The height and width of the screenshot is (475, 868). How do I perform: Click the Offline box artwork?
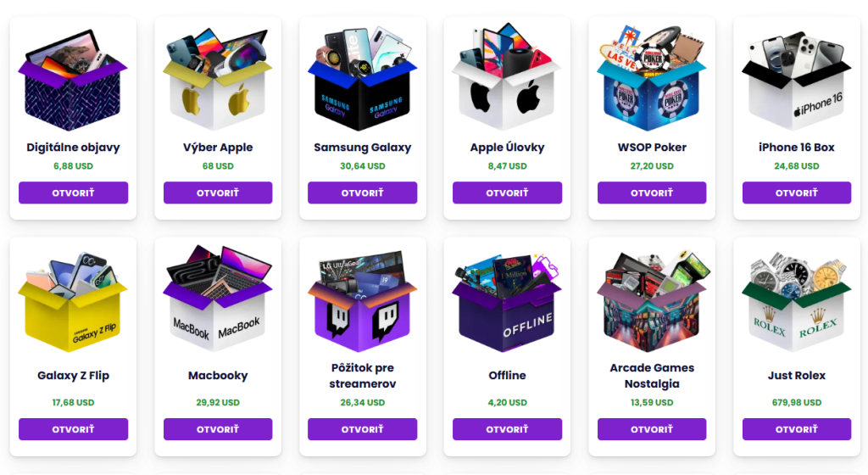pyautogui.click(x=507, y=302)
